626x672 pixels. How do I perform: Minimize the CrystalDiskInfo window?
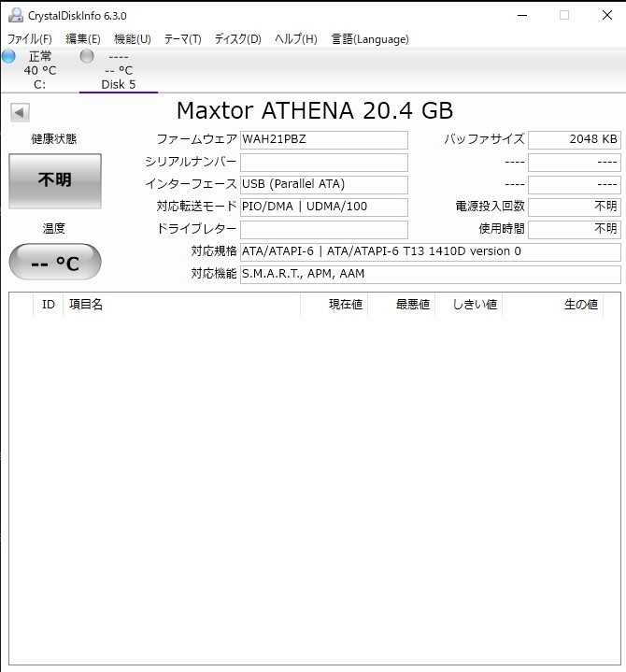pos(522,16)
